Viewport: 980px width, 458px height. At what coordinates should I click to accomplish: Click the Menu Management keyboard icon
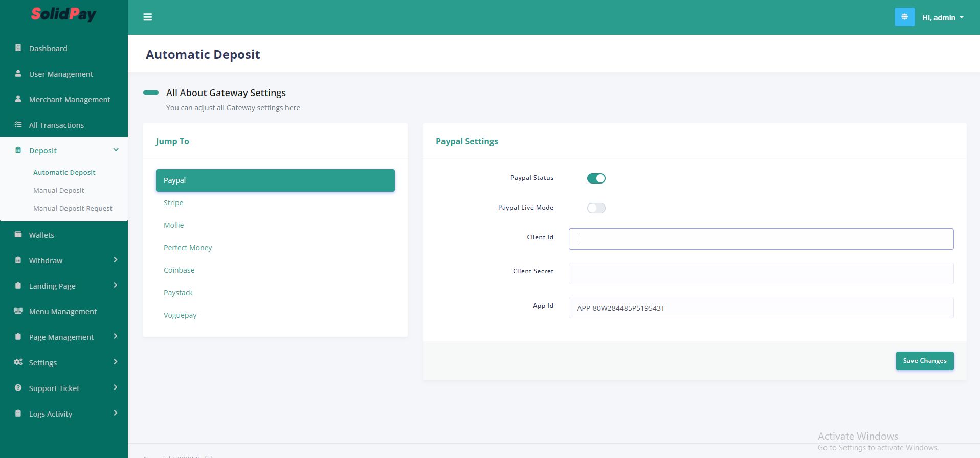[18, 311]
